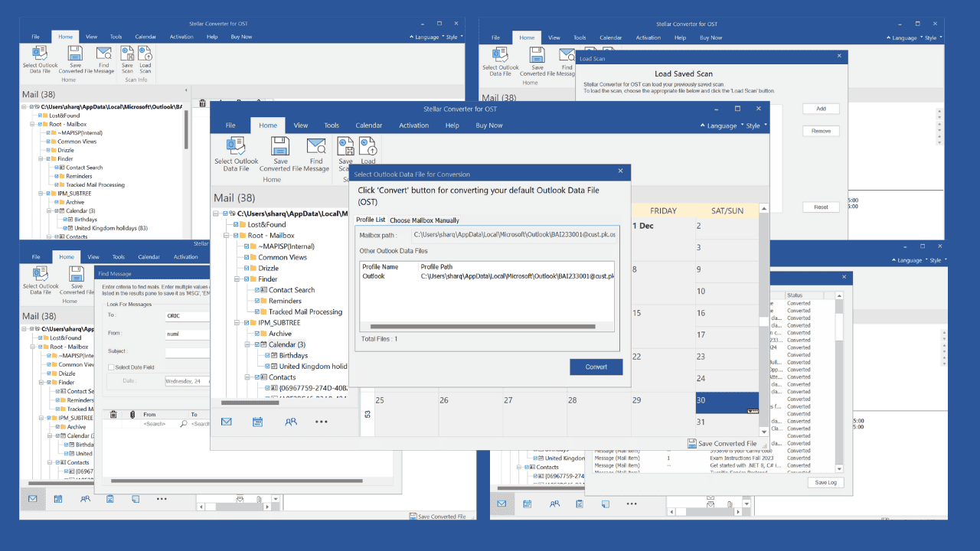Viewport: 980px width, 551px height.
Task: Click Save Scan icon in center window ribbon
Action: click(x=346, y=146)
